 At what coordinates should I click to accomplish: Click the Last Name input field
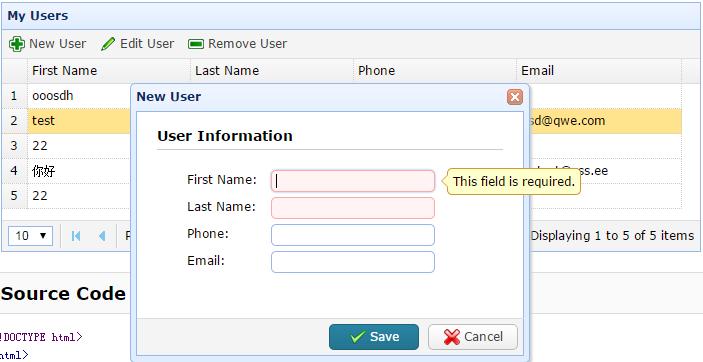point(353,208)
